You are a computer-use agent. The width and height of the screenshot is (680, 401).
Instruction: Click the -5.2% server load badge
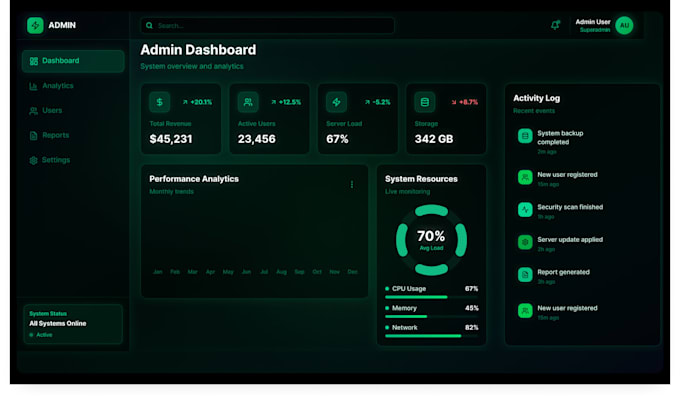(378, 102)
